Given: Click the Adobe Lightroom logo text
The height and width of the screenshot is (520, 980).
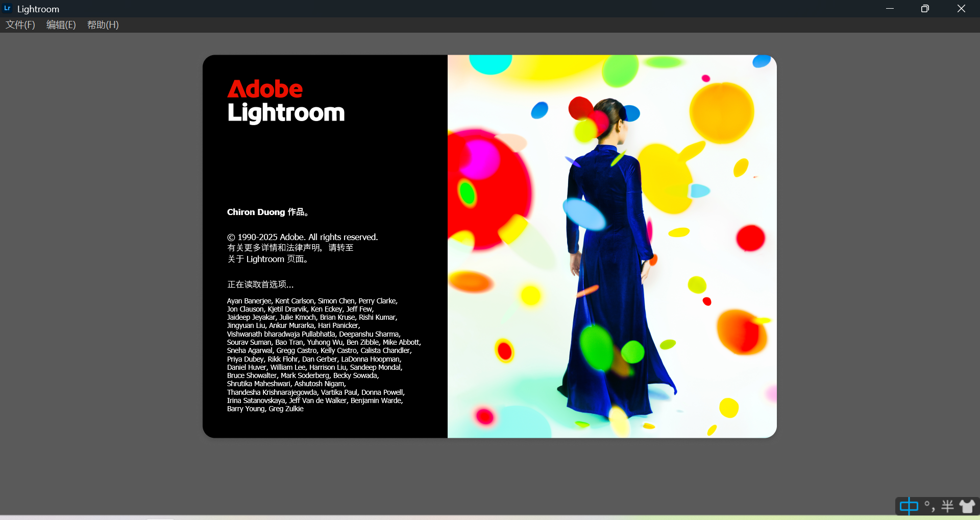Looking at the screenshot, I should 286,101.
